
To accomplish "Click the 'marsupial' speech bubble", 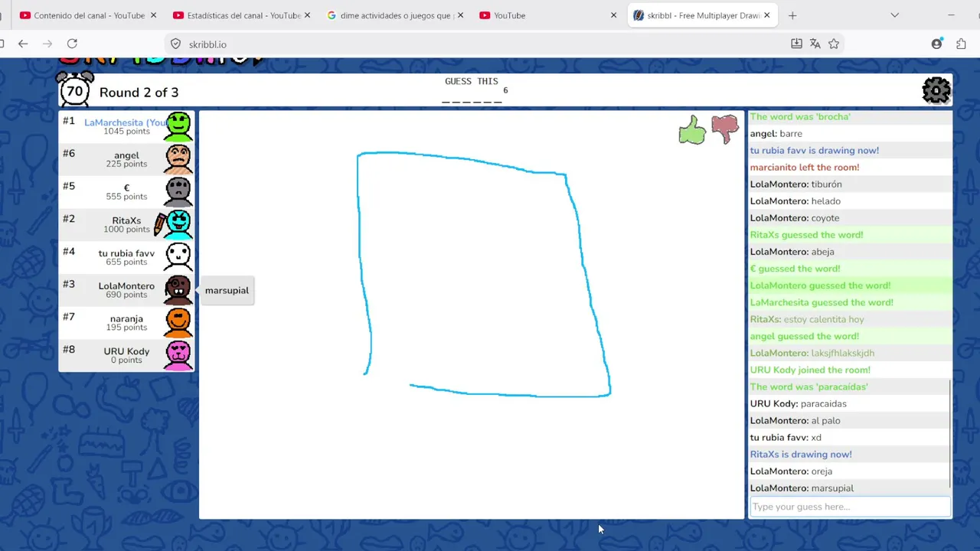I will [227, 290].
